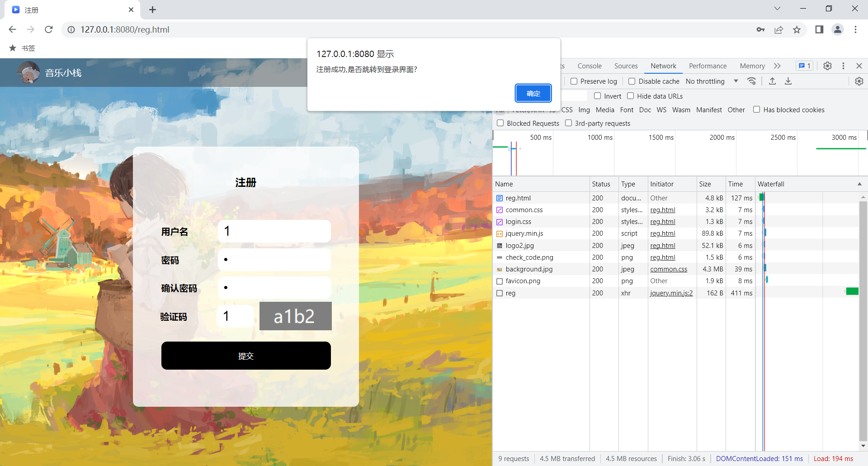Screen dimensions: 868x466
Task: Click the 提交 submit button
Action: pyautogui.click(x=246, y=356)
